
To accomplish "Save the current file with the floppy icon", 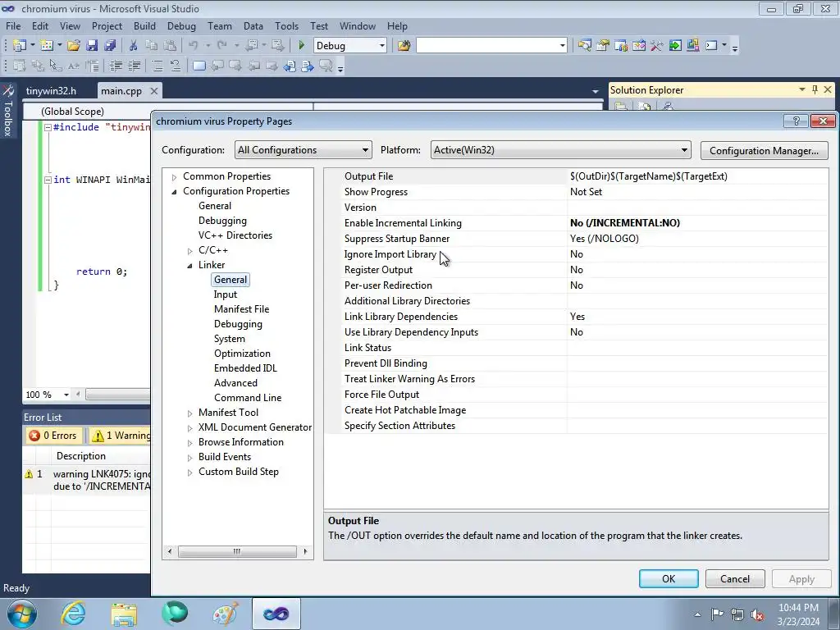I will click(x=92, y=46).
